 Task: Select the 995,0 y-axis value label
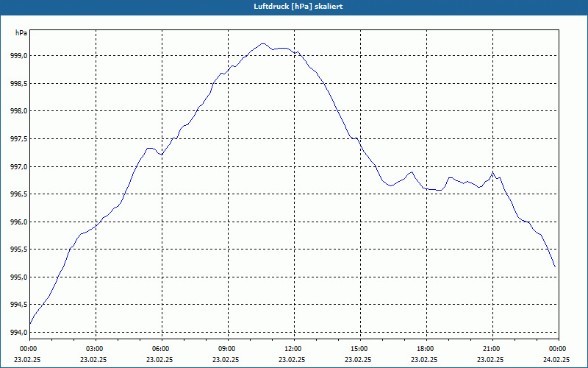[x=18, y=277]
